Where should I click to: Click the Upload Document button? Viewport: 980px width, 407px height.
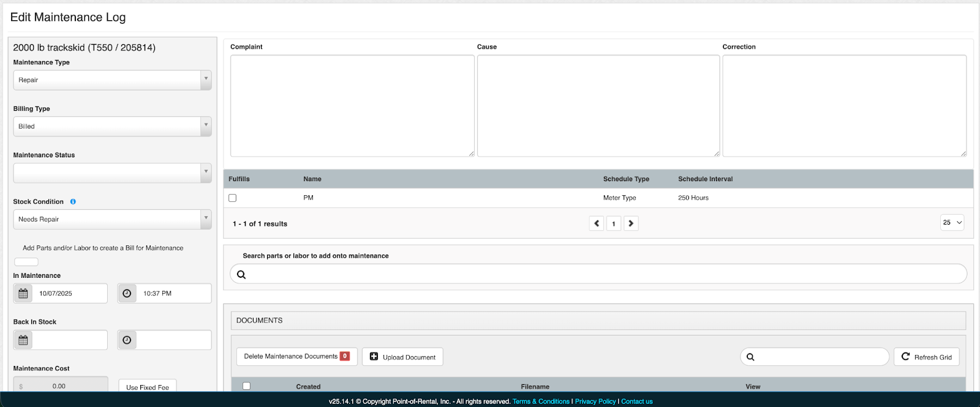pos(402,357)
